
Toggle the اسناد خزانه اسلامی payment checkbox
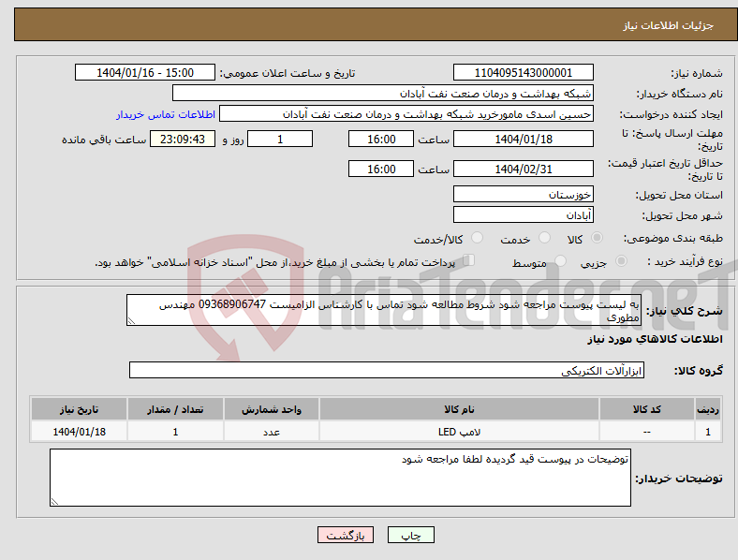pyautogui.click(x=469, y=260)
